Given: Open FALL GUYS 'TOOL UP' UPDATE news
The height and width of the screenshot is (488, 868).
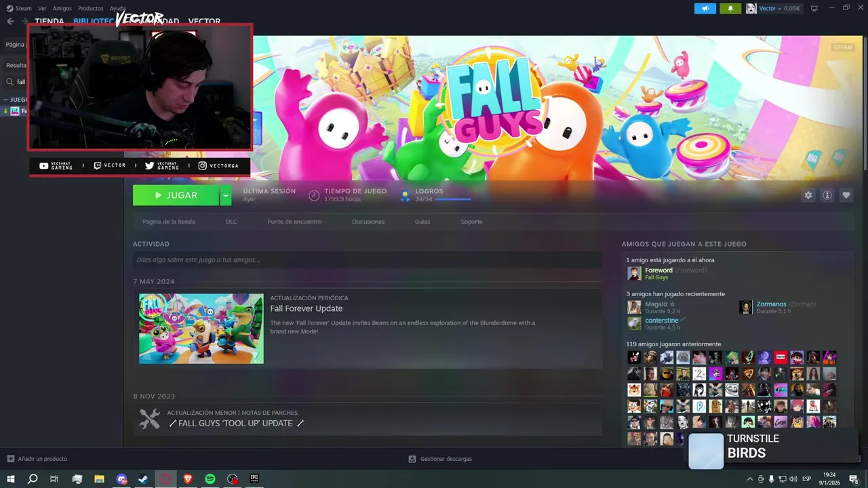Looking at the screenshot, I should 236,423.
